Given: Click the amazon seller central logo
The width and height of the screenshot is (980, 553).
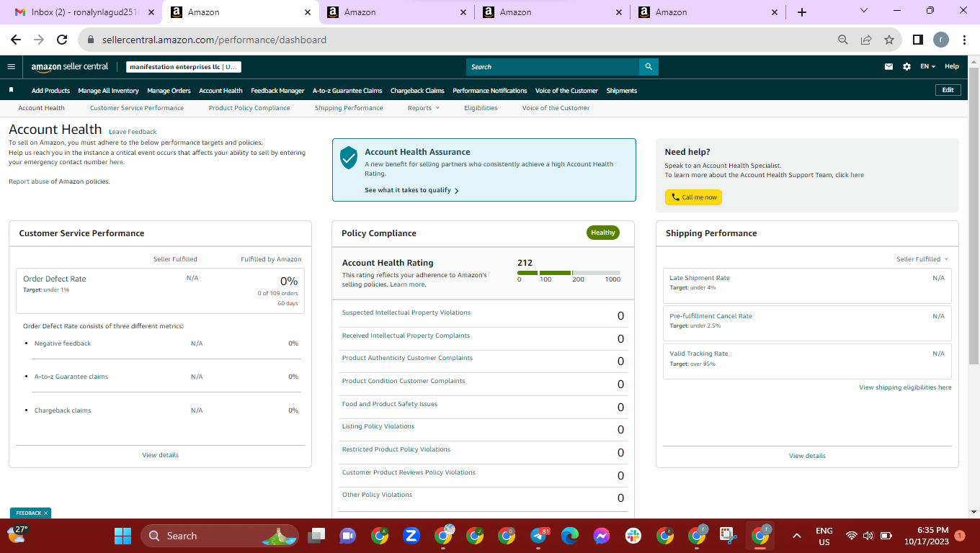Looking at the screenshot, I should [69, 66].
